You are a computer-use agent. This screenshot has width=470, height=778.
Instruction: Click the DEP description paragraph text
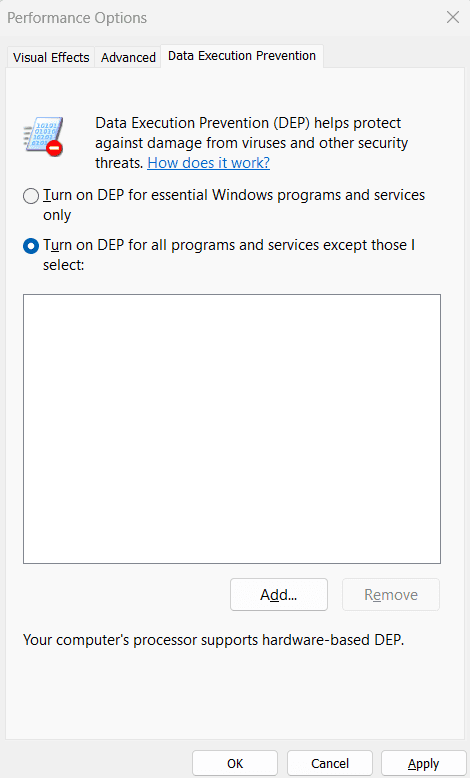[252, 143]
